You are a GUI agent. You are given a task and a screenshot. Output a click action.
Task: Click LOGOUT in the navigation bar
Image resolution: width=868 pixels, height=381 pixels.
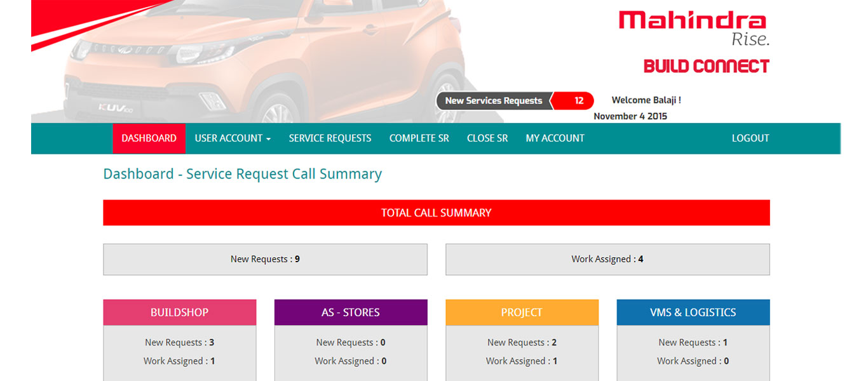pyautogui.click(x=750, y=138)
